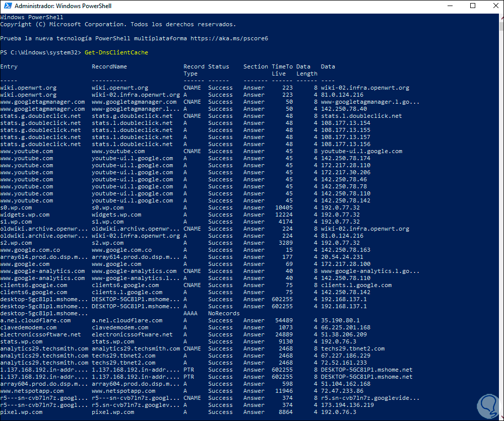
Task: Maximize the PowerShell window
Action: [x=473, y=6]
